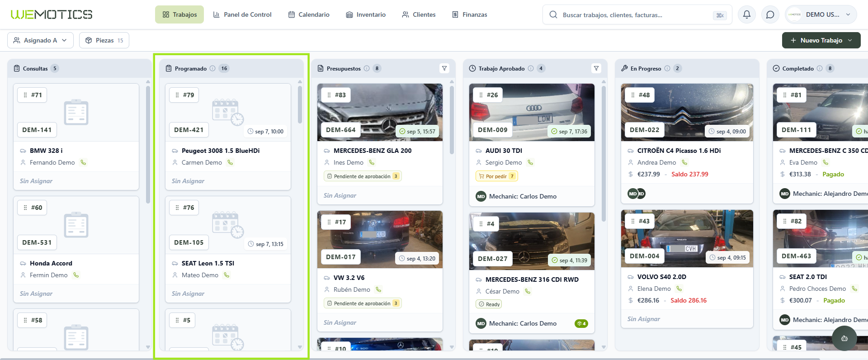Click the floating assistant bot icon
868x360 pixels.
pos(844,338)
